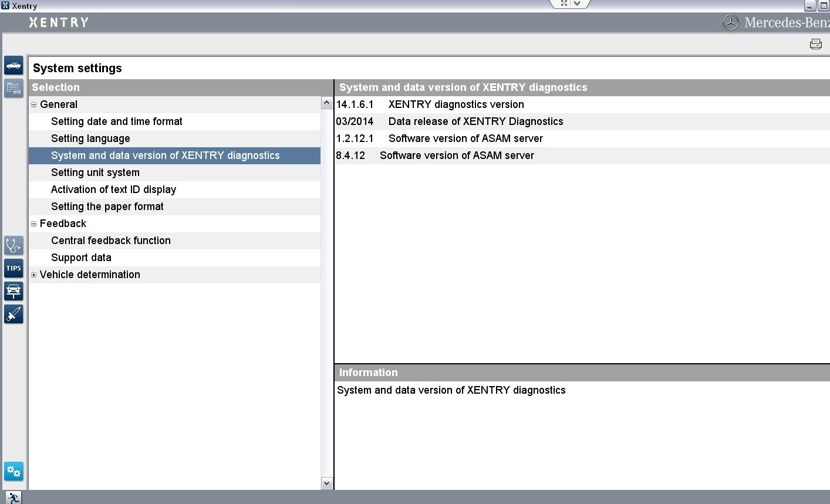Click the Selection panel header
The image size is (830, 504).
coord(181,87)
